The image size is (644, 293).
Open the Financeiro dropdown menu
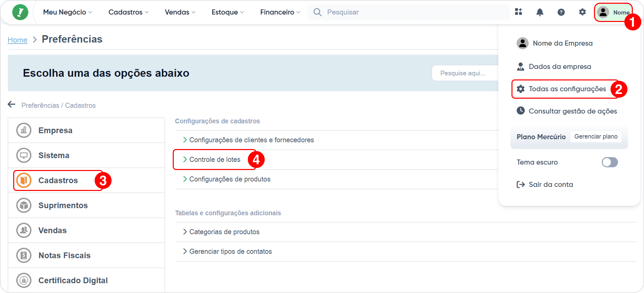point(280,12)
